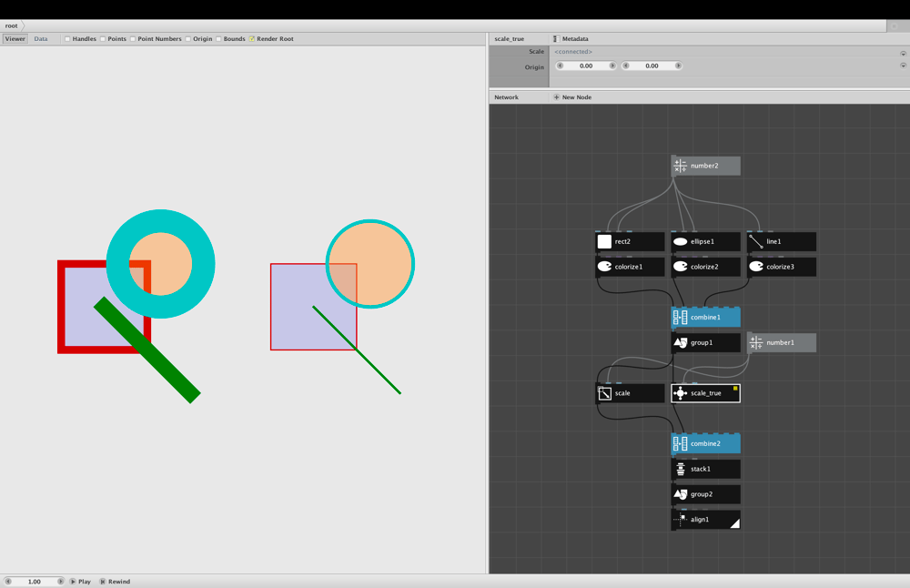Enable the Handles checkbox
This screenshot has width=910, height=588.
67,39
